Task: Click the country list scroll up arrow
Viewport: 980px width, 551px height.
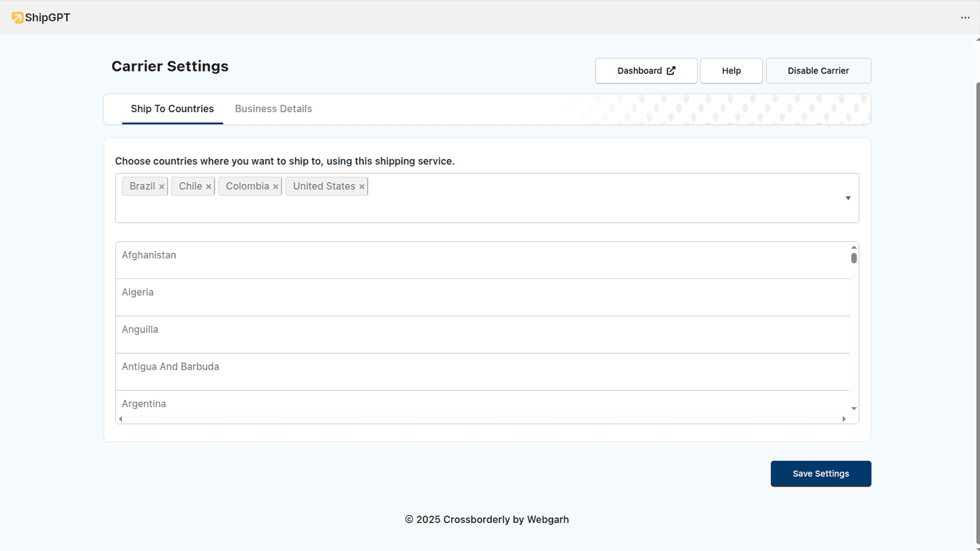Action: pyautogui.click(x=854, y=247)
